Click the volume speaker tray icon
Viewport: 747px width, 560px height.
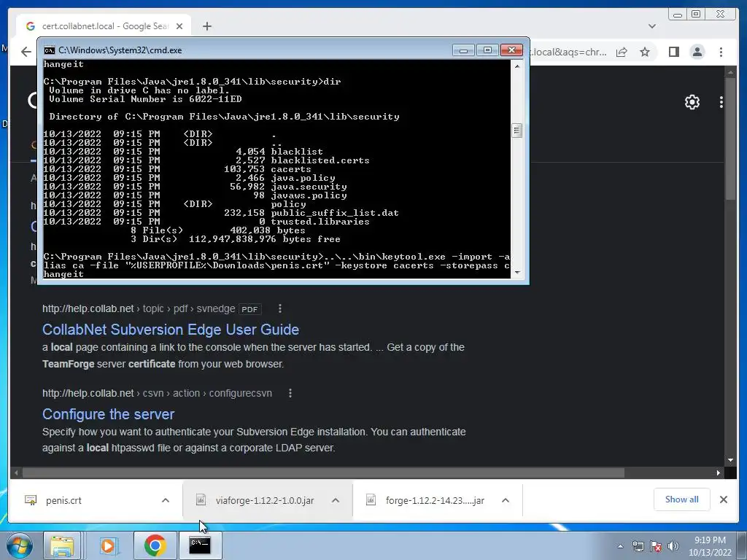tap(673, 546)
